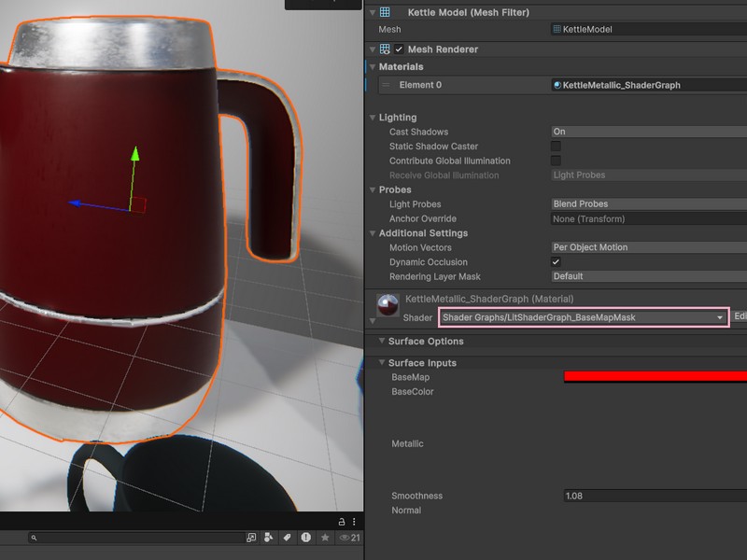
Task: Collapse the Surface Inputs foldout
Action: (x=381, y=362)
